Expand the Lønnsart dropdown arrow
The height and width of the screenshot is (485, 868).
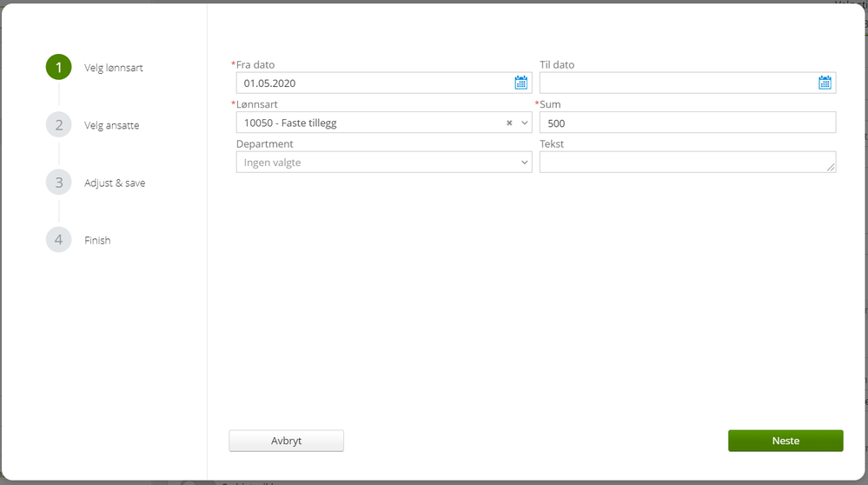[524, 123]
